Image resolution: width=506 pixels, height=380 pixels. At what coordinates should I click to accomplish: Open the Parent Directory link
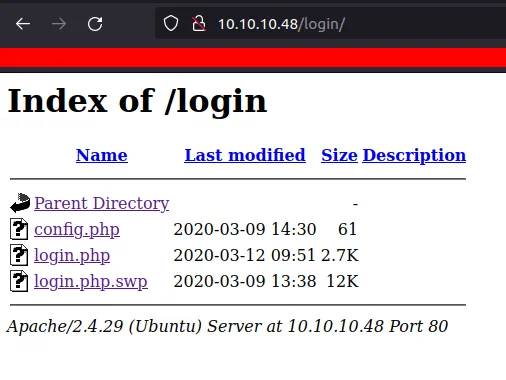click(x=102, y=203)
